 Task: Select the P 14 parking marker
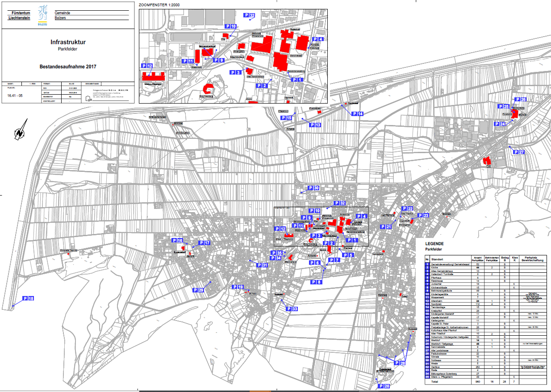(x=357, y=114)
